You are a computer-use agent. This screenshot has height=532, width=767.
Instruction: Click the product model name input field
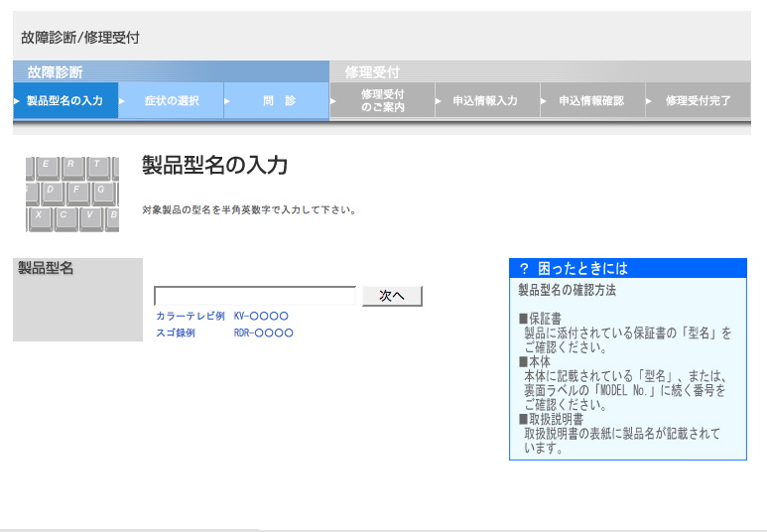tap(254, 296)
